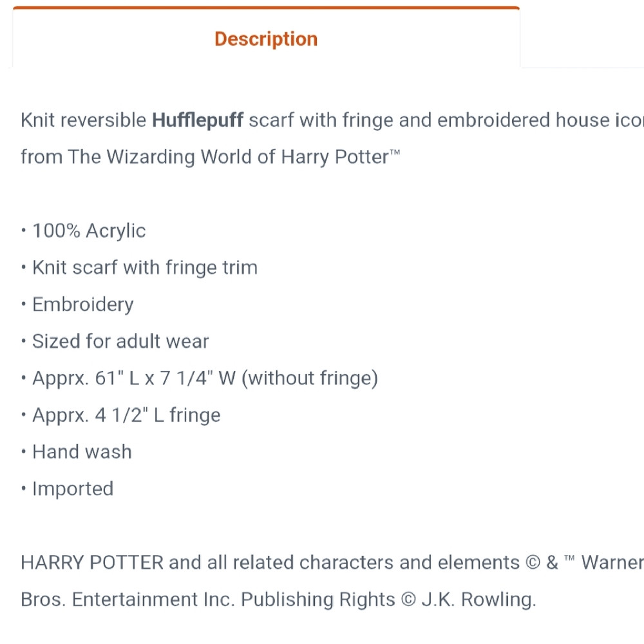Click the 'Imported' bullet text
Image resolution: width=644 pixels, height=644 pixels.
(73, 489)
